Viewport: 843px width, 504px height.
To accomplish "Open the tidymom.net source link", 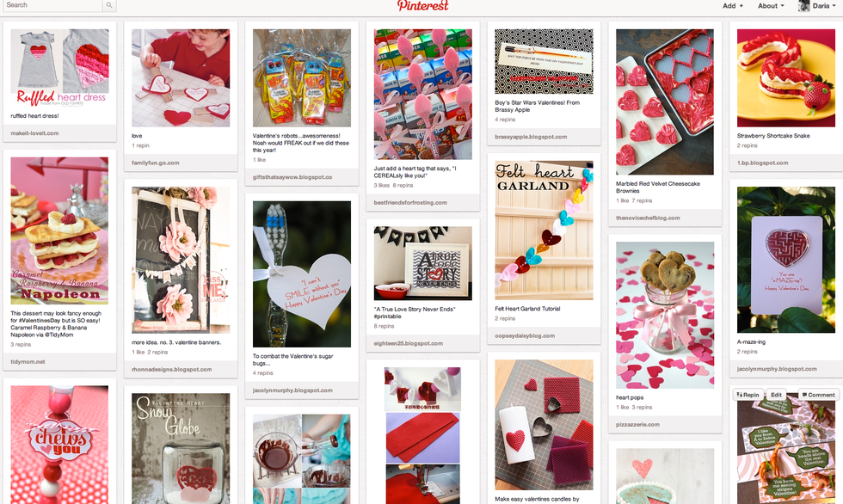I will tap(28, 362).
